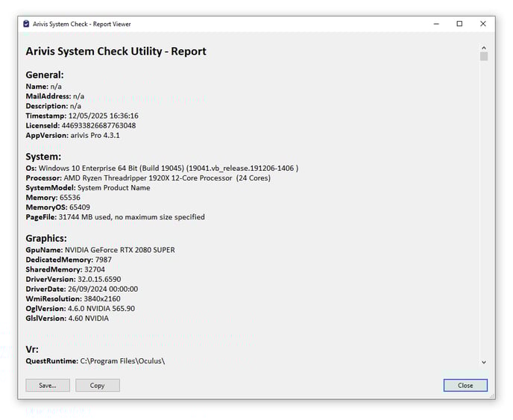This screenshot has height=420, width=513.
Task: Click the empty scrollbar track below thumb
Action: pos(484,209)
